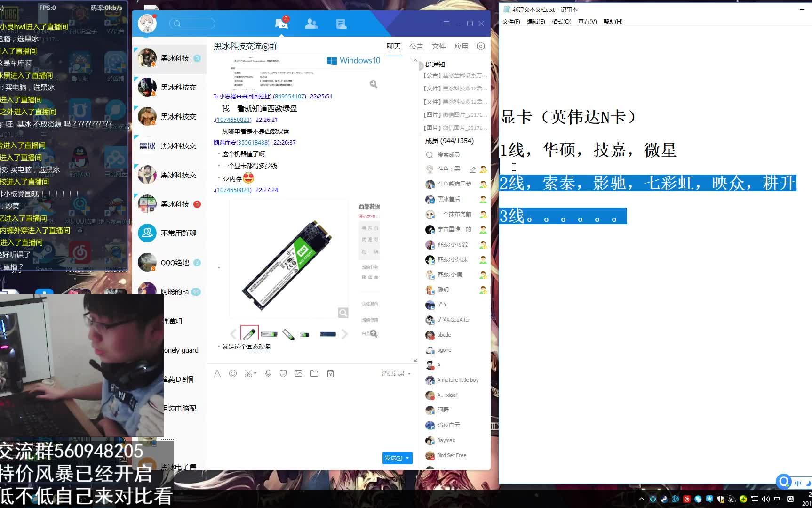The width and height of the screenshot is (812, 508).
Task: Click the network monitor tray icon
Action: pyautogui.click(x=754, y=499)
